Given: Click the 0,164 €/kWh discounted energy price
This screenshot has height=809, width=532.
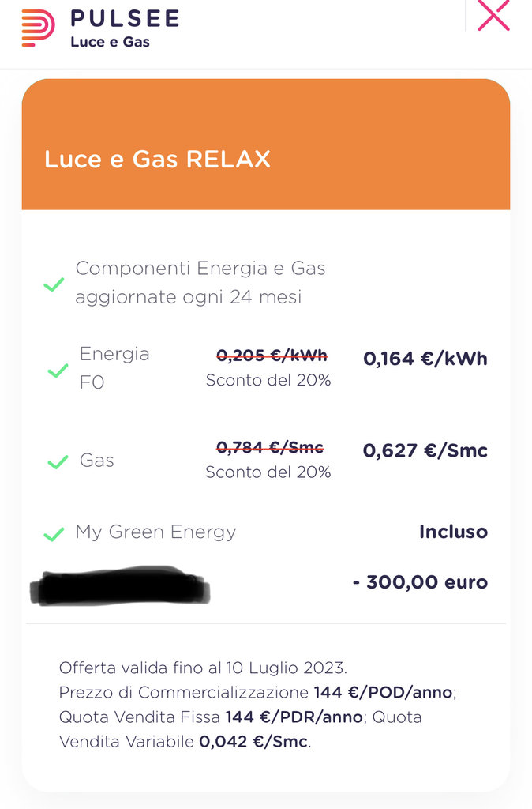Looking at the screenshot, I should pyautogui.click(x=425, y=359).
